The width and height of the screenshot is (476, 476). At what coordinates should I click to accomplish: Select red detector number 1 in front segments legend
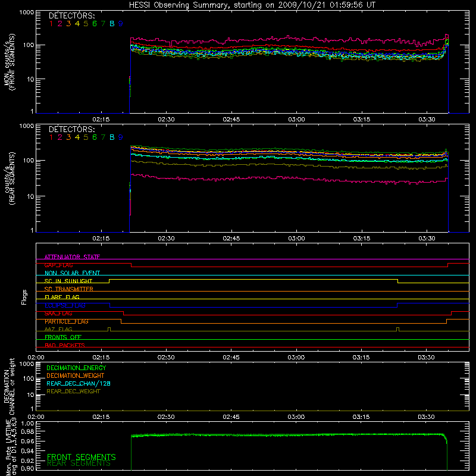coord(51,24)
